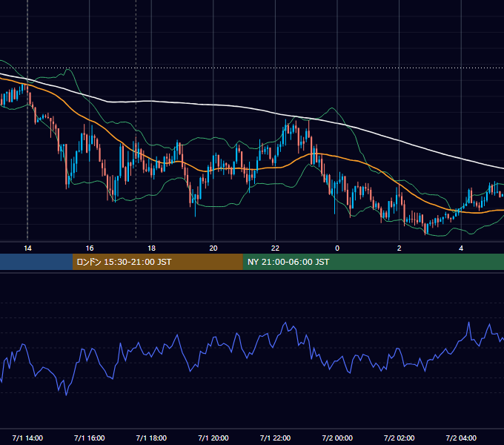Select the NY 21:00-06:00 JST session bar
Screen dimensions: 504x445
click(x=373, y=262)
